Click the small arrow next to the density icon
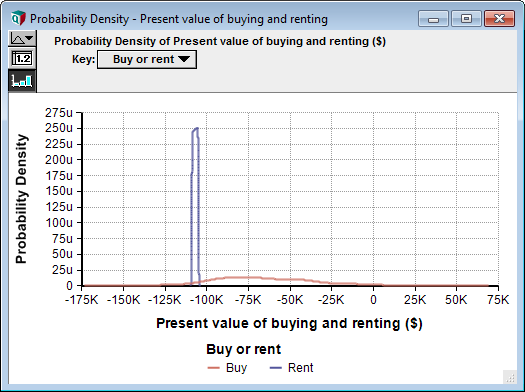This screenshot has height=392, width=525. [29, 38]
